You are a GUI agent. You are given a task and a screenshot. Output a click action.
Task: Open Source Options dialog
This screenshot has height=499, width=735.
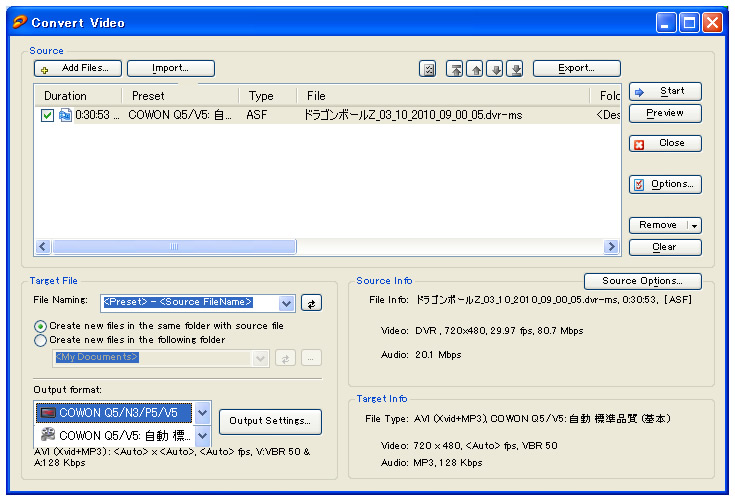643,281
